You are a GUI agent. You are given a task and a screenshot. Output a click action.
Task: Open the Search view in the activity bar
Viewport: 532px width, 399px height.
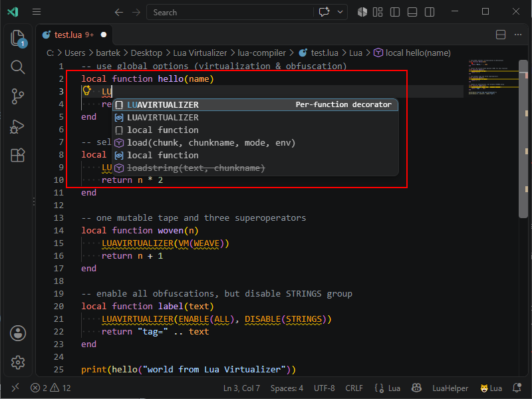tap(18, 67)
